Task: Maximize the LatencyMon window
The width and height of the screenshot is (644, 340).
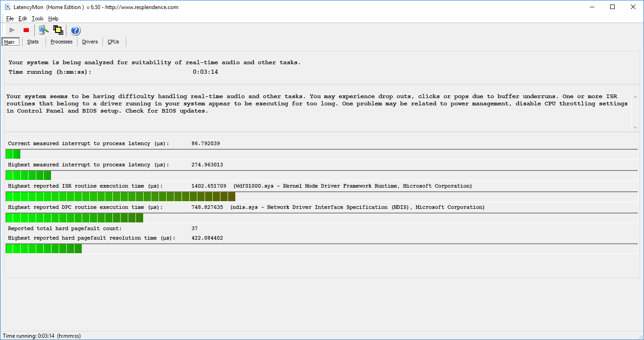Action: pos(612,7)
